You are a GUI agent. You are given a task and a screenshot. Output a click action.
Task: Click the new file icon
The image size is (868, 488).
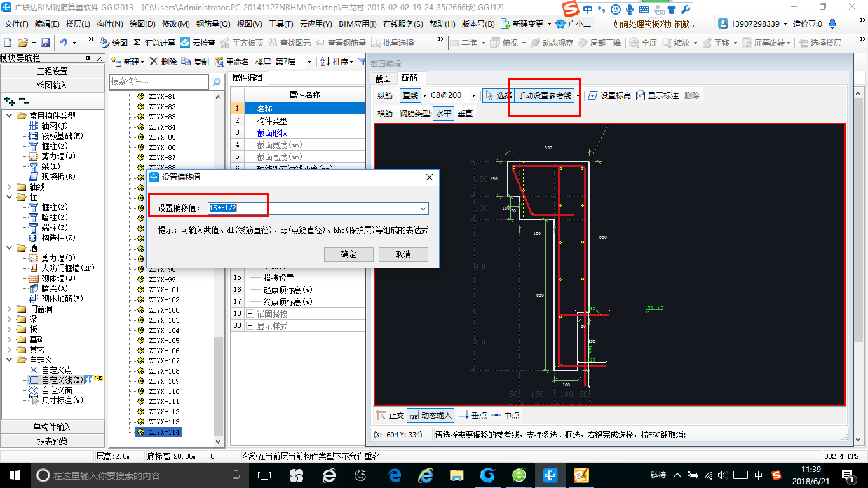[8, 43]
